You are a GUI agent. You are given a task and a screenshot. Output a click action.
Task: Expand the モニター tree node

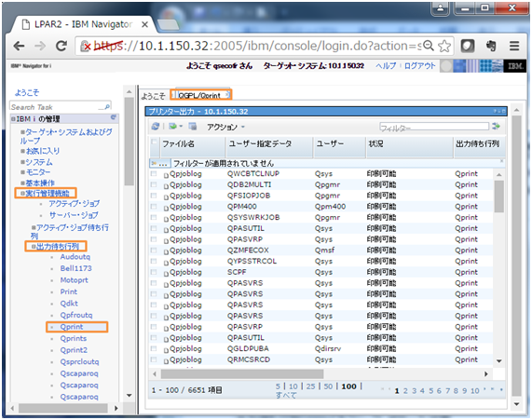coord(23,172)
